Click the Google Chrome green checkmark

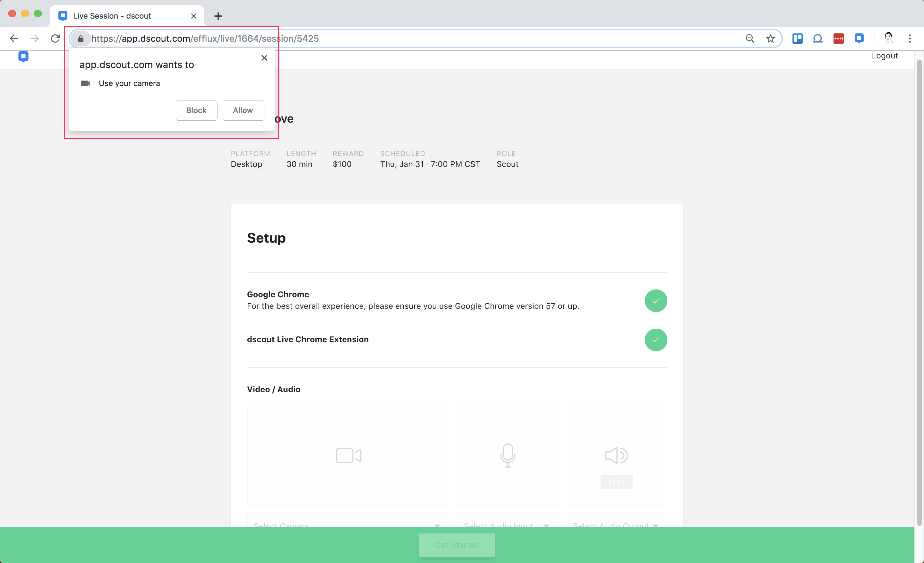tap(656, 301)
